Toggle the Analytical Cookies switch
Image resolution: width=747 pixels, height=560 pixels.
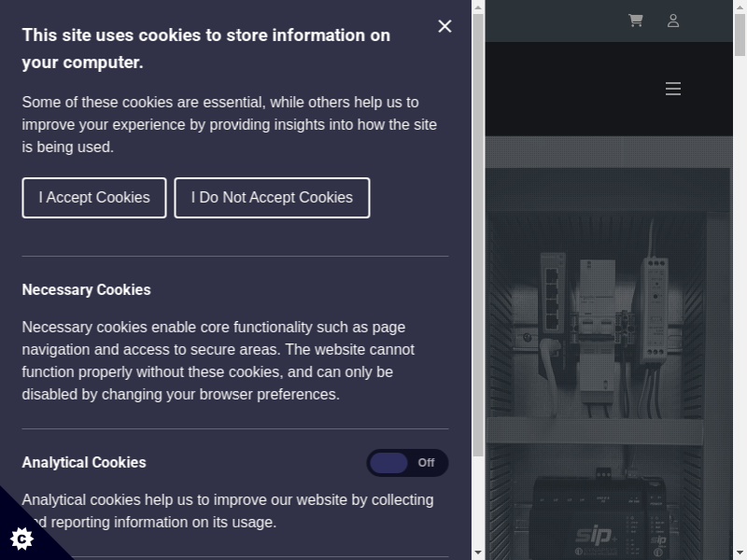point(407,463)
